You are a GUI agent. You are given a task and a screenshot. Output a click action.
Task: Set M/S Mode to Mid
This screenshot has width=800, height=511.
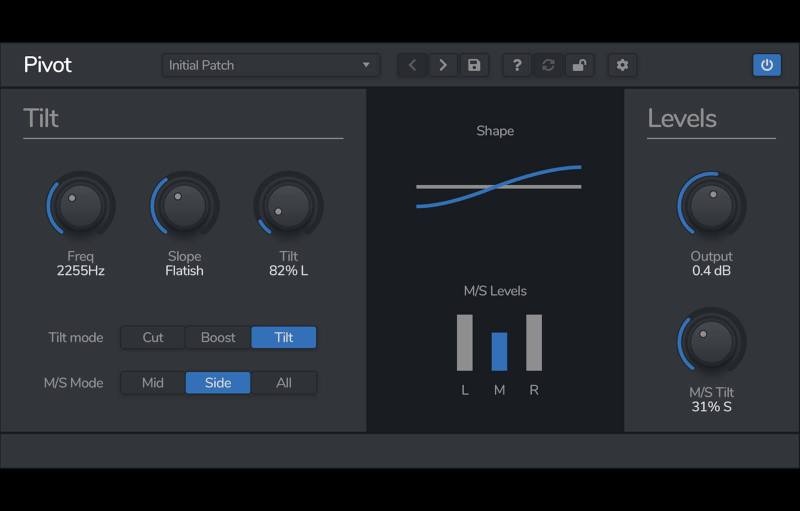[x=153, y=383]
